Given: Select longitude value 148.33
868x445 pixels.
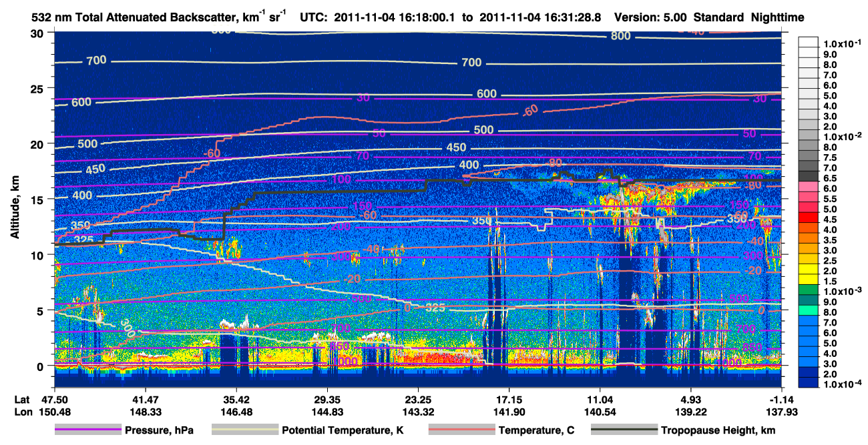Looking at the screenshot, I should [x=146, y=412].
